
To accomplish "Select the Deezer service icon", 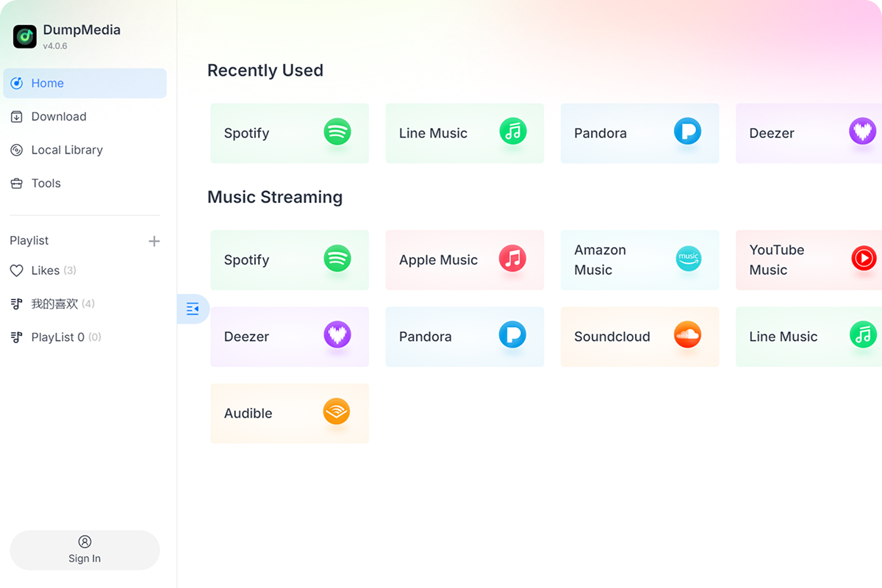I will click(x=290, y=337).
